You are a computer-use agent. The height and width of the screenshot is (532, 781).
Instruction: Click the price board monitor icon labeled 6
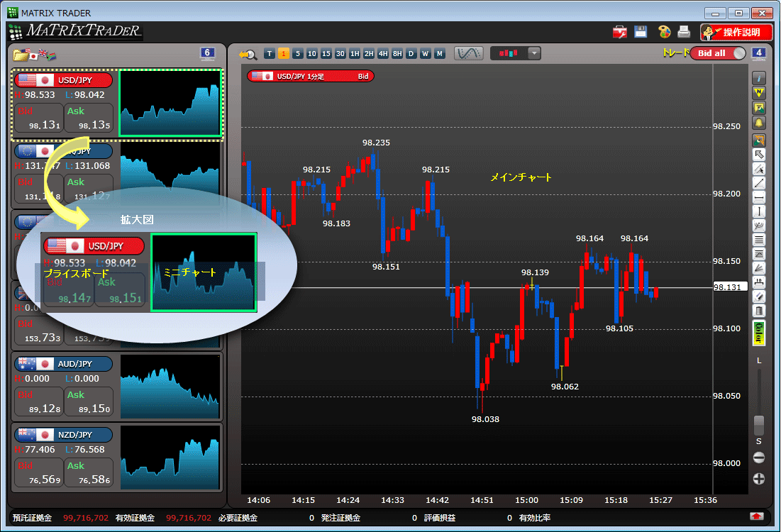click(x=207, y=53)
